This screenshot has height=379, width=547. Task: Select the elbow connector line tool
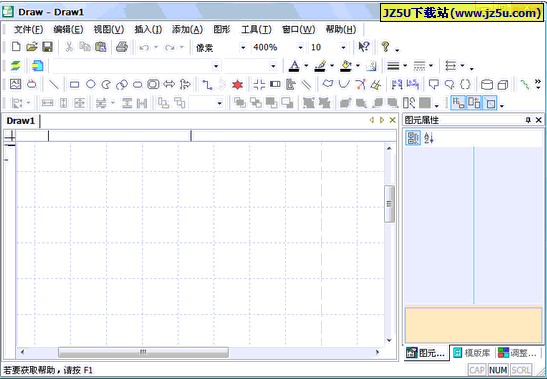207,84
